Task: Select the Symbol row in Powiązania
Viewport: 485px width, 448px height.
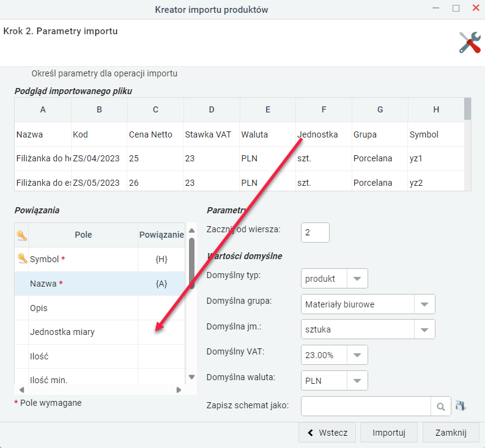Action: [100, 259]
